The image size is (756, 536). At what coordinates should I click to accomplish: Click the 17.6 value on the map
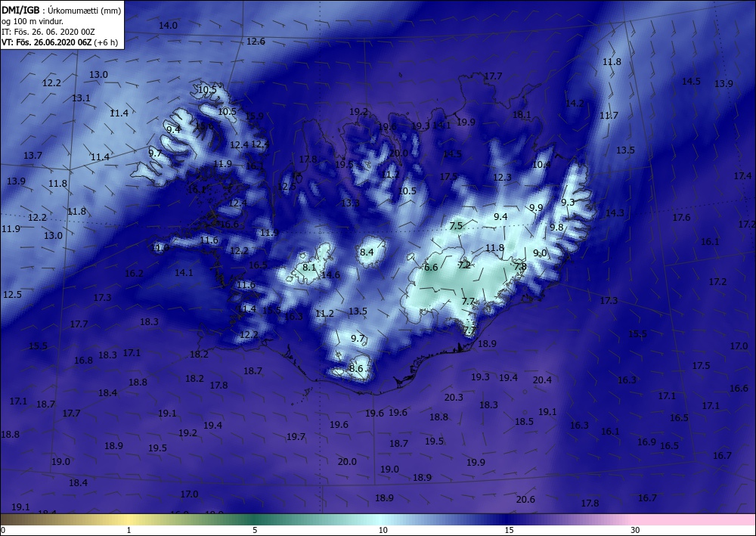point(681,218)
